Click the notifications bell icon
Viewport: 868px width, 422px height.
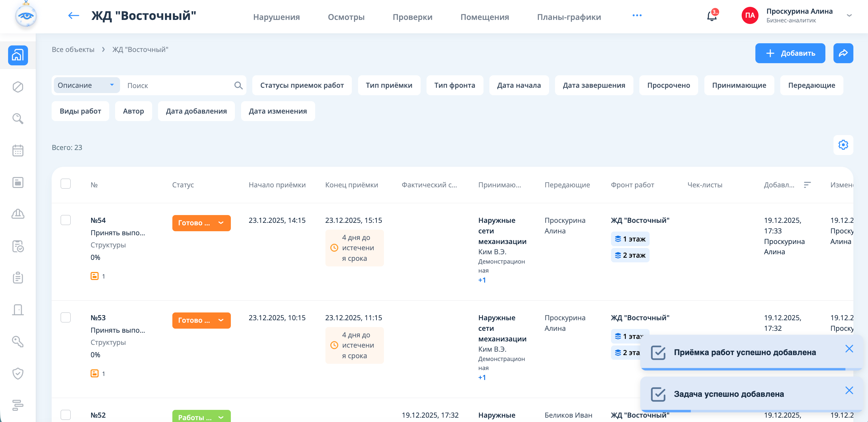711,16
